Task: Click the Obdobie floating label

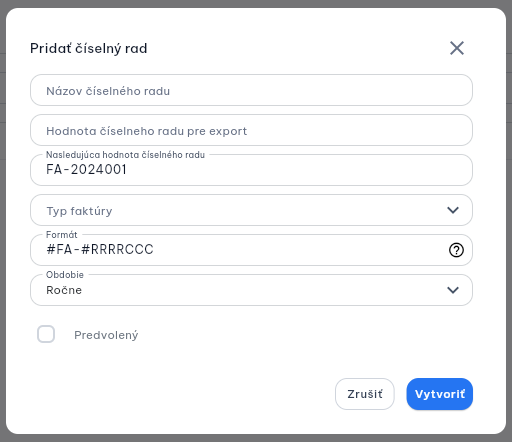Action: (x=65, y=275)
